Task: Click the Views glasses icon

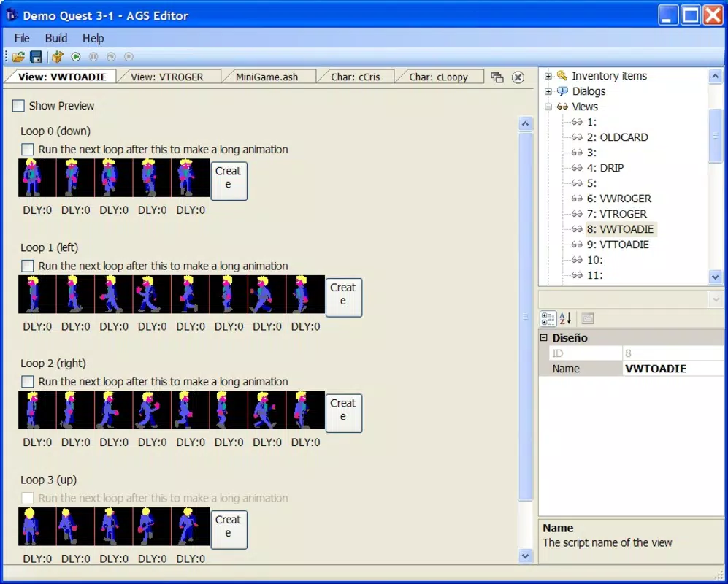Action: (x=562, y=107)
